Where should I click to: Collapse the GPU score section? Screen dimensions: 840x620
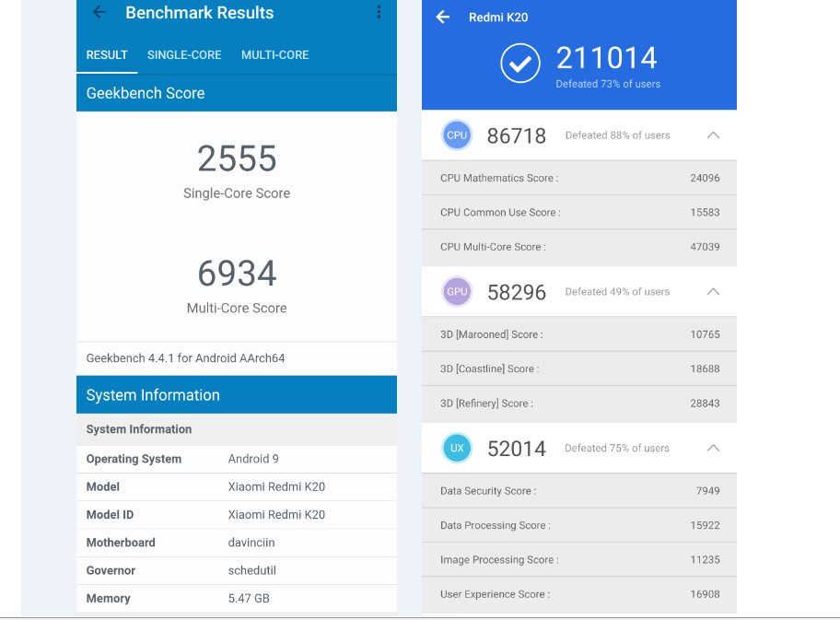[x=713, y=291]
